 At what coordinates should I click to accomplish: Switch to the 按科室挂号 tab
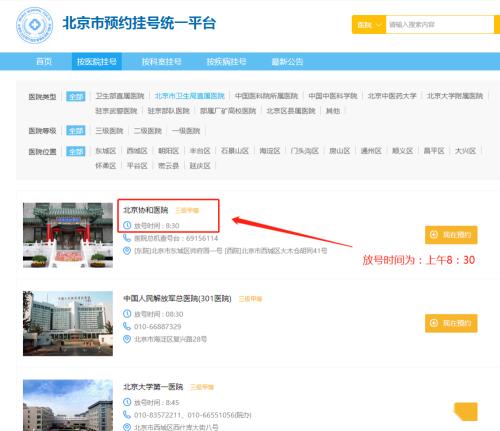point(161,61)
